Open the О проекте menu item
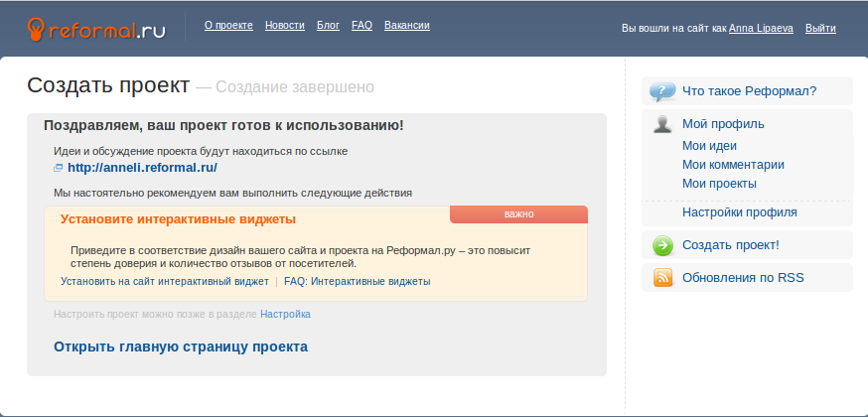Viewport: 868px width, 417px height. coord(228,25)
